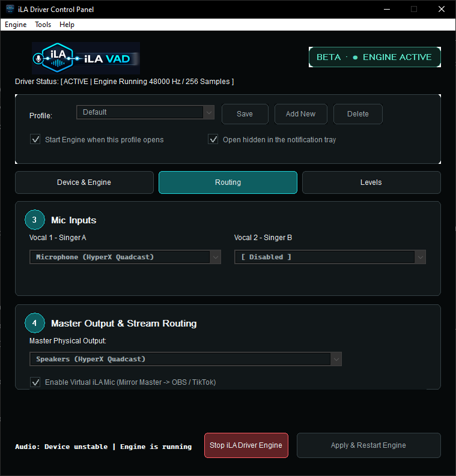The image size is (456, 476).
Task: Close the iLA Driver Control Panel window
Action: (442, 9)
